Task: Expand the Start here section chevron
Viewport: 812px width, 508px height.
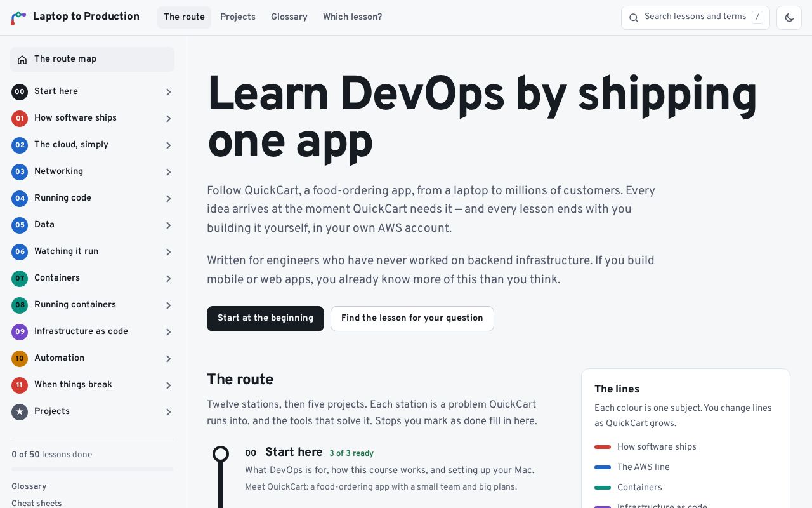Action: (168, 92)
